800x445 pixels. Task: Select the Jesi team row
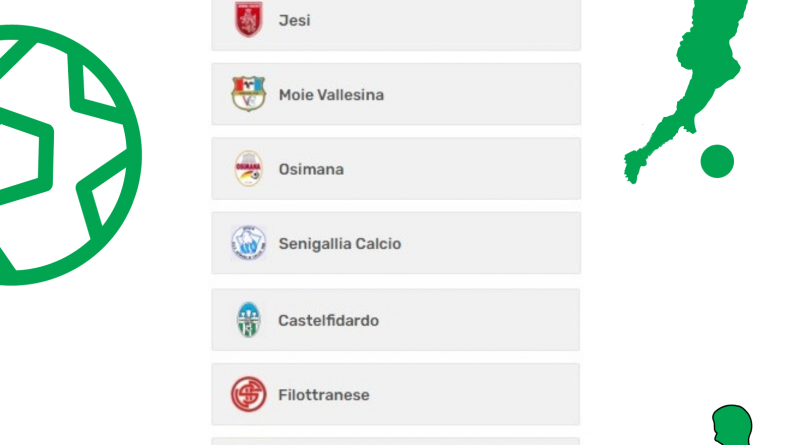pos(396,23)
